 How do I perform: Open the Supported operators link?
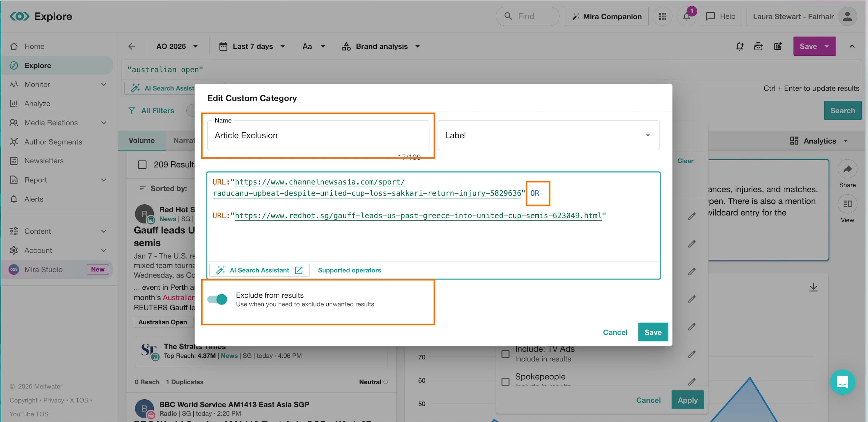point(349,270)
